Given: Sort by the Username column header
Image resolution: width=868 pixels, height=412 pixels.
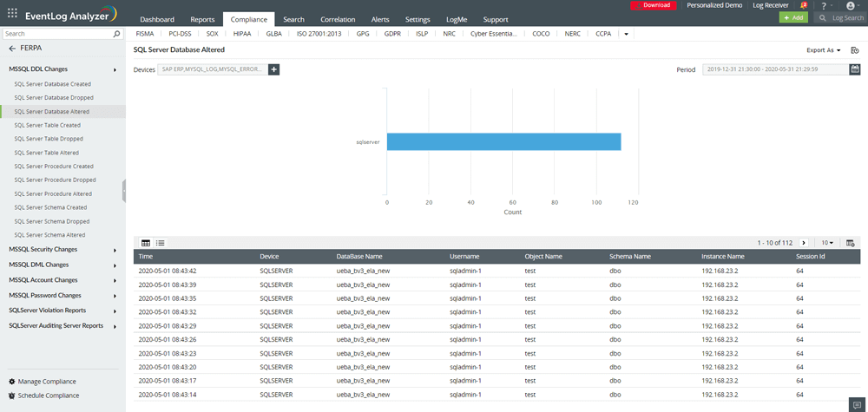Looking at the screenshot, I should [465, 257].
